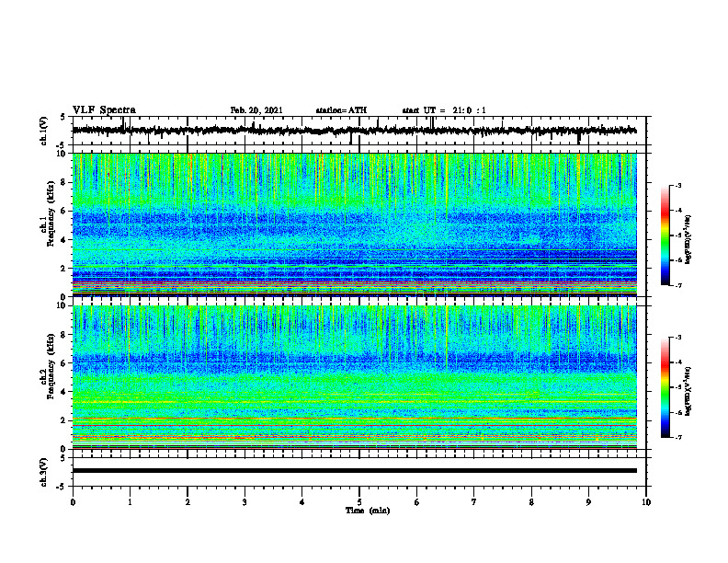Click the "5" volt tick on the ch.1 waveform axis
The image size is (728, 563).
[x=63, y=117]
